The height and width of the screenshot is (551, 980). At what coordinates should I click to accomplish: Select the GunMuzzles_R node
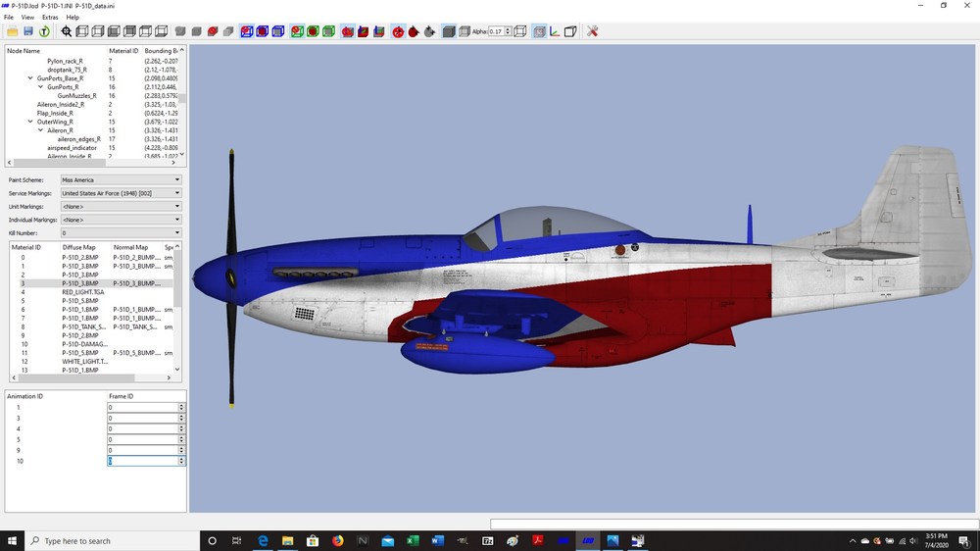click(76, 96)
